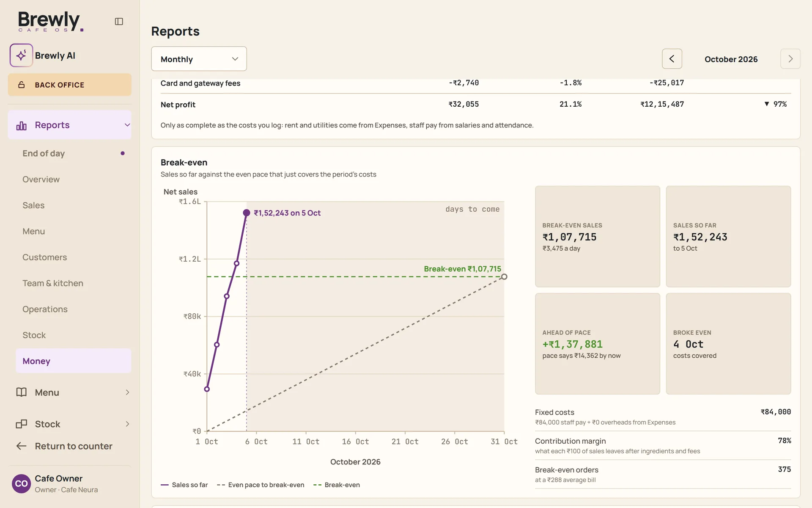This screenshot has width=812, height=508.
Task: Click the Back Office lock icon
Action: 21,85
